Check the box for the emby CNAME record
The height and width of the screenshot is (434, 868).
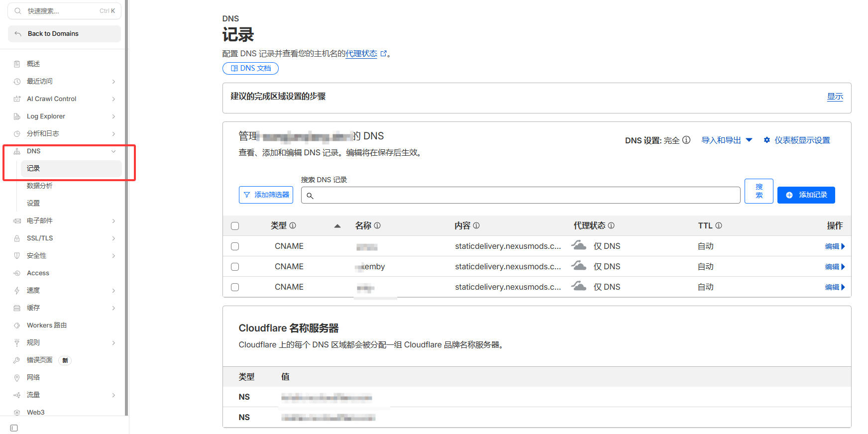tap(235, 267)
